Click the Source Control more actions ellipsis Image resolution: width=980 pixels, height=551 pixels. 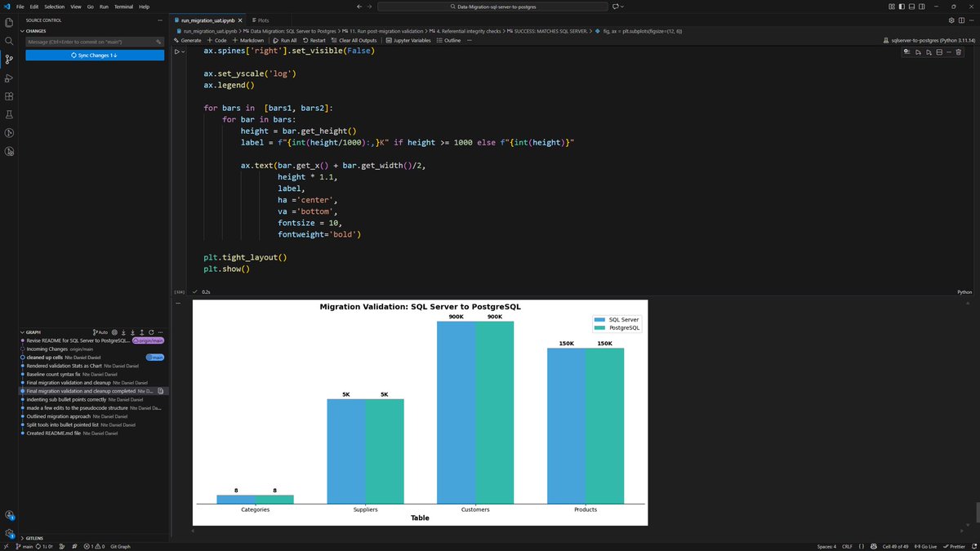161,20
